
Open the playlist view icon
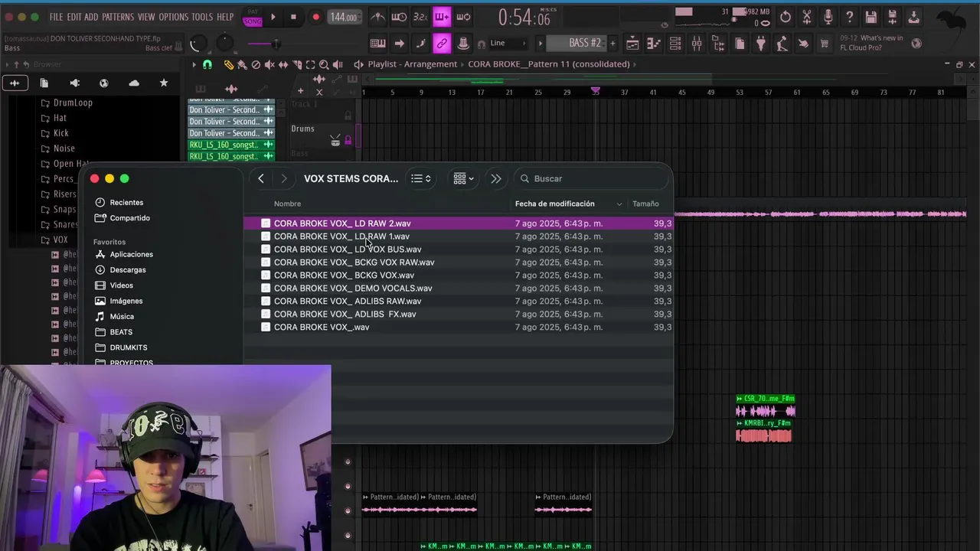click(632, 44)
